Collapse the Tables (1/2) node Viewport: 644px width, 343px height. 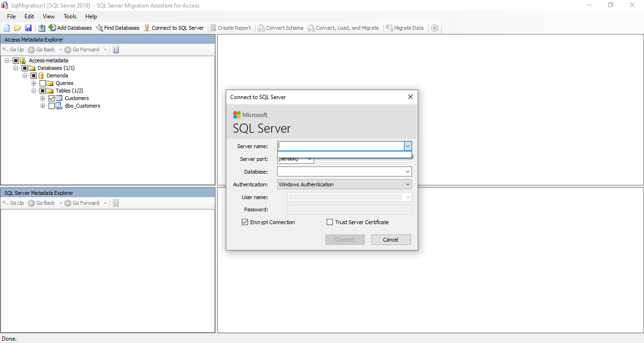(x=34, y=91)
